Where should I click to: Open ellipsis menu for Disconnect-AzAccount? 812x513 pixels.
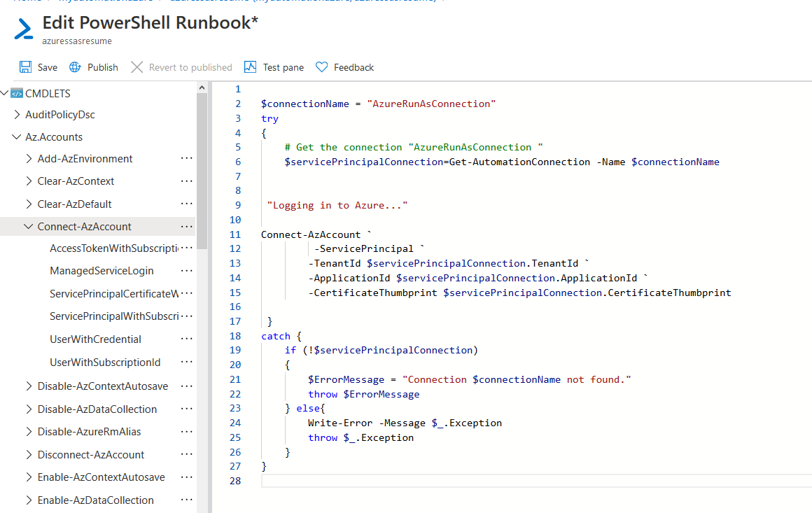(186, 455)
